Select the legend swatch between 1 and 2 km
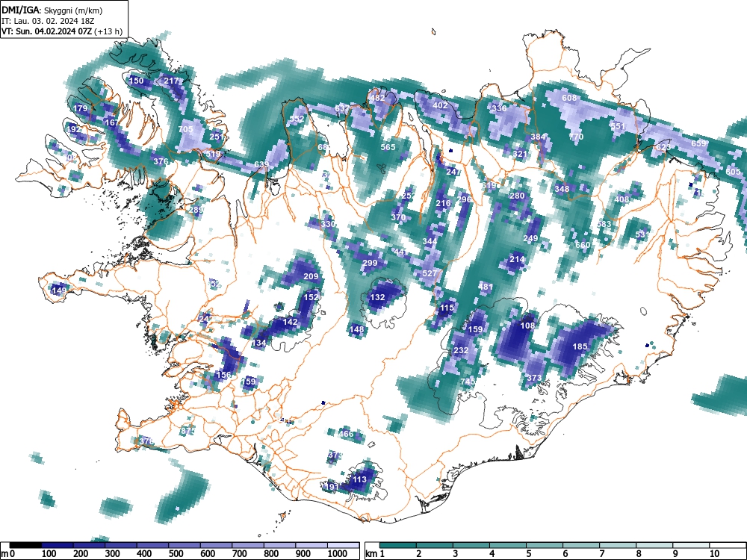The height and width of the screenshot is (560, 747). point(398,545)
